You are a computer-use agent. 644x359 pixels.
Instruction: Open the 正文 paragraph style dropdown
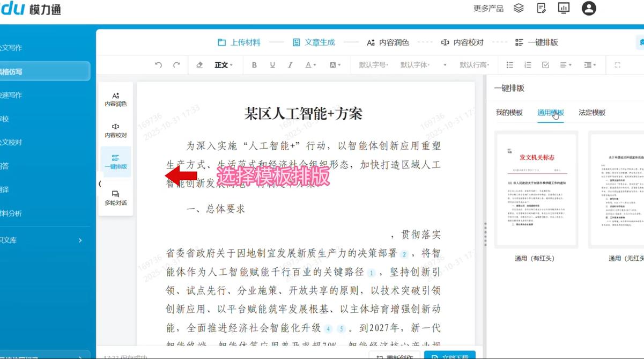click(224, 65)
